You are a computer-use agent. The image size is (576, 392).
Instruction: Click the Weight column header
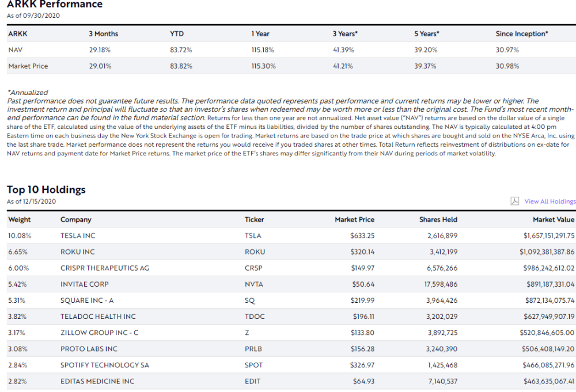tap(20, 219)
